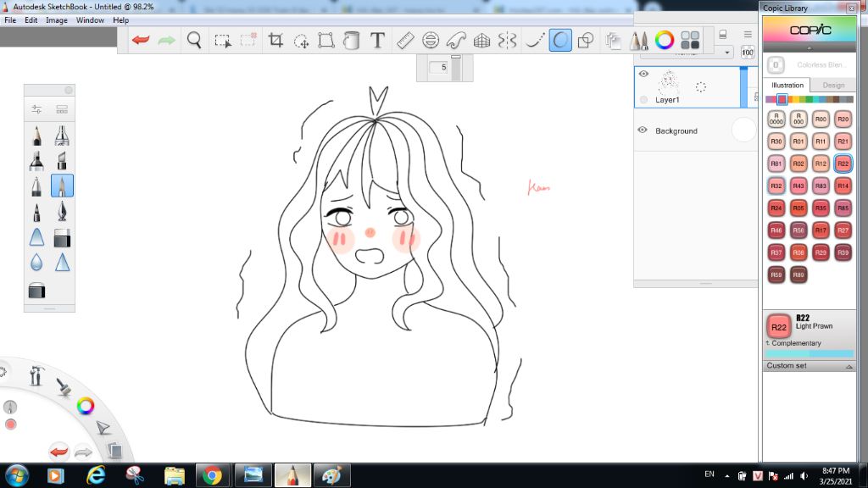Open the Edit menu
The height and width of the screenshot is (488, 868).
[31, 20]
